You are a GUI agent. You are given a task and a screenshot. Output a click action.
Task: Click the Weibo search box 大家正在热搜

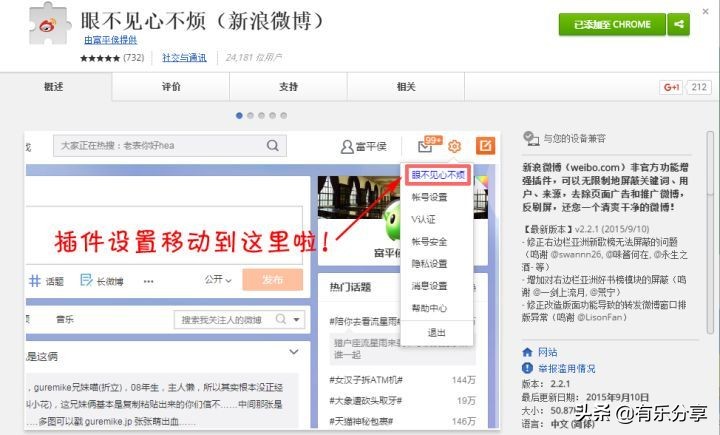click(170, 146)
